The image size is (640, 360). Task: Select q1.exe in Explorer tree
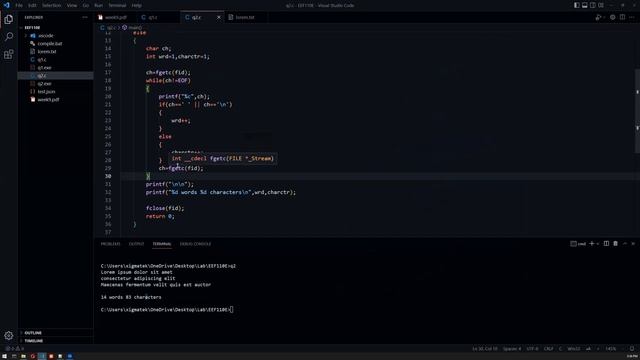pyautogui.click(x=56, y=67)
